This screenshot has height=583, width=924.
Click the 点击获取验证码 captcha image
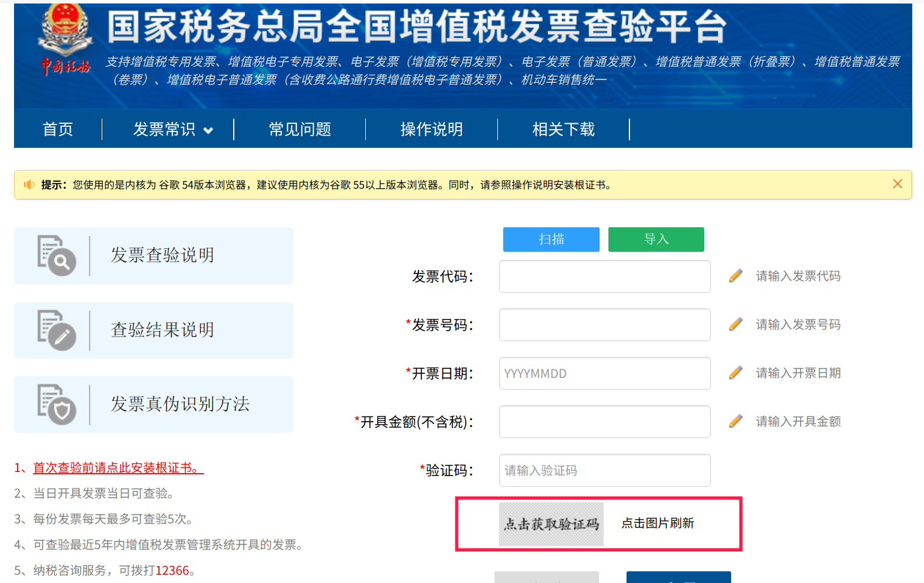pyautogui.click(x=551, y=524)
